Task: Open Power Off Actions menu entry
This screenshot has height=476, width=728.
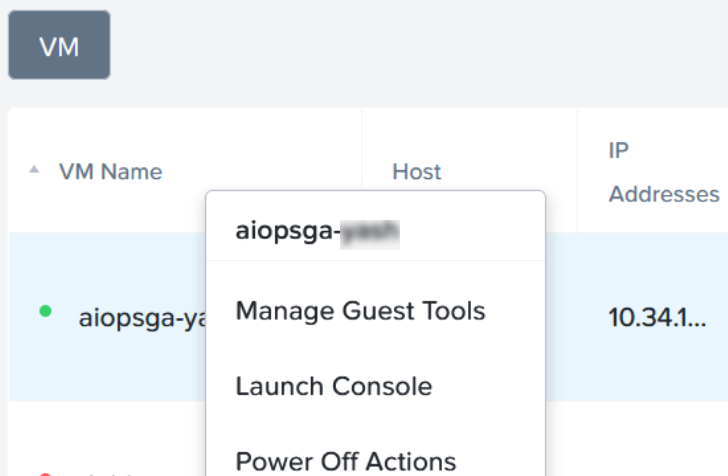Action: (346, 461)
